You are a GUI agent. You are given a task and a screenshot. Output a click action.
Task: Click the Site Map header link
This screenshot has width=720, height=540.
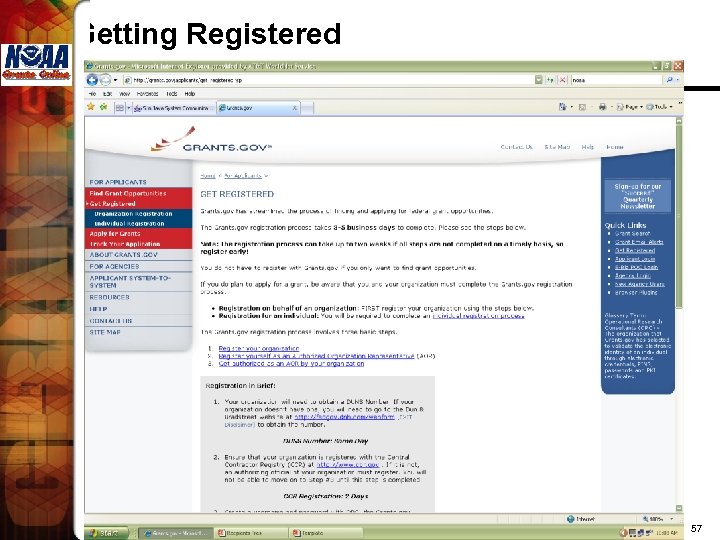(x=557, y=147)
